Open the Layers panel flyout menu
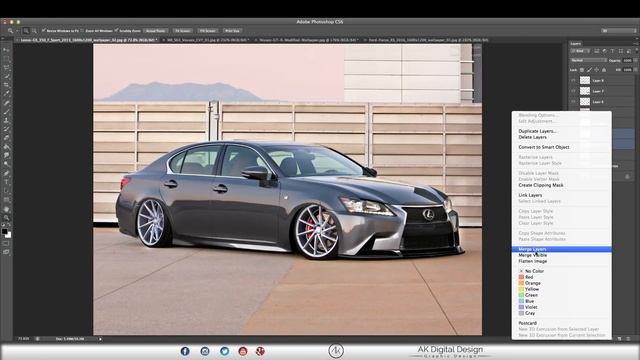Viewport: 640px width, 360px height. click(636, 44)
